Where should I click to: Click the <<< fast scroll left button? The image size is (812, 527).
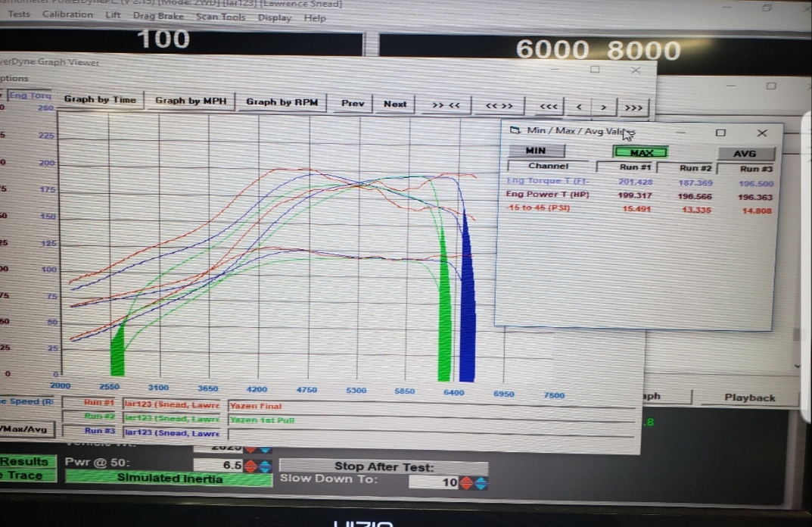(x=549, y=107)
